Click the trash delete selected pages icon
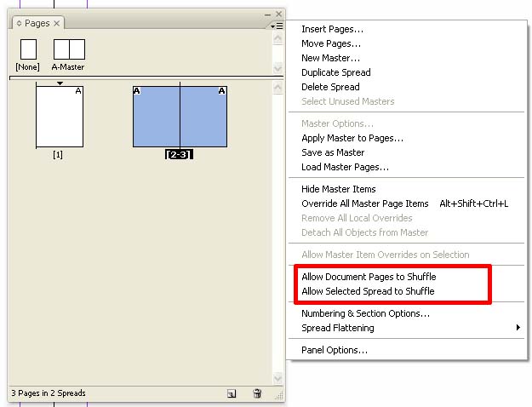532x407 pixels. tap(257, 393)
